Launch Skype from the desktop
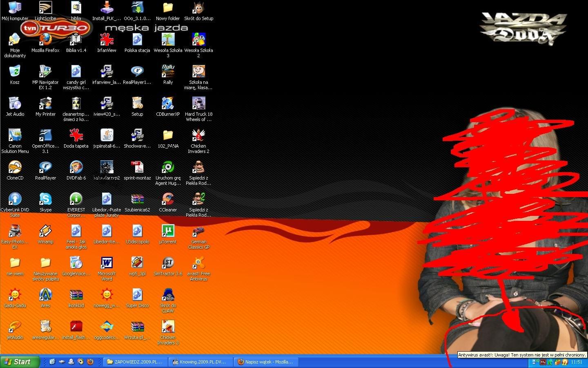The height and width of the screenshot is (368, 588). 45,199
